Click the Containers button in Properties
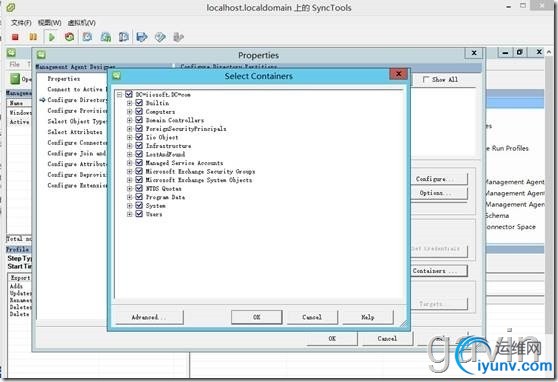Screen dimensions: 558x382 pyautogui.click(x=439, y=271)
